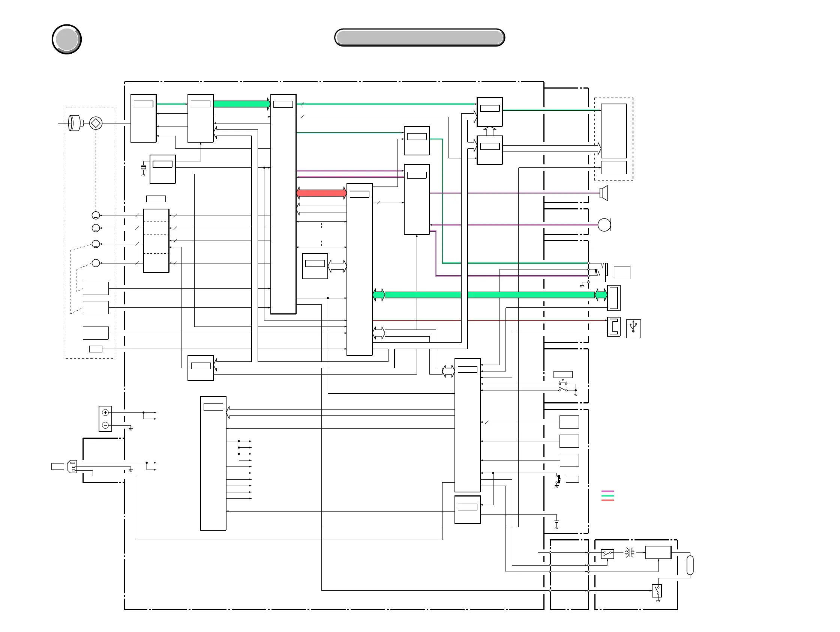
Task: Click the round microphone symbol
Action: pos(604,224)
